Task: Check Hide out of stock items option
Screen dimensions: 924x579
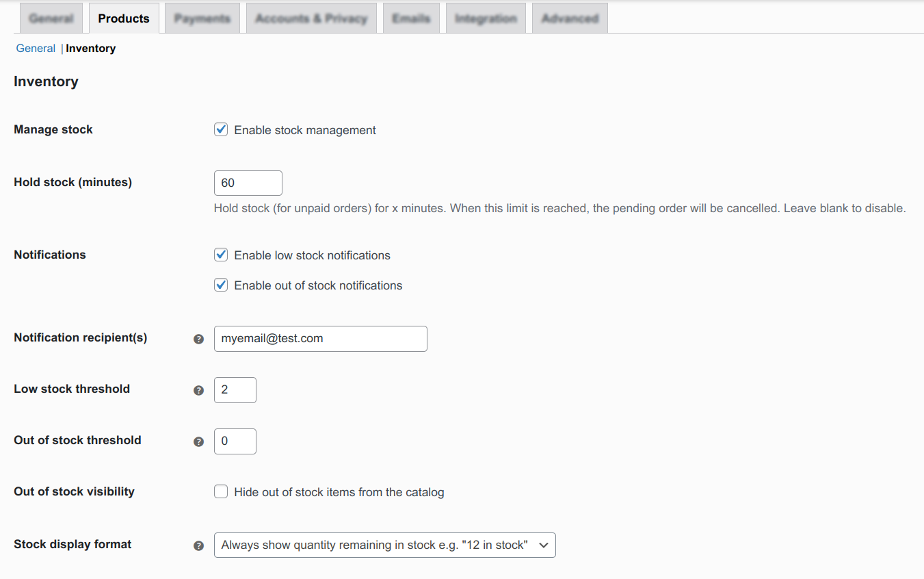Action: [221, 491]
